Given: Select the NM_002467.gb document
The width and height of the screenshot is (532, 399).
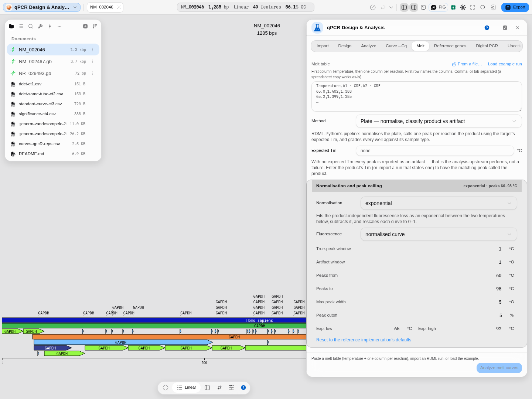Looking at the screenshot, I should (53, 61).
